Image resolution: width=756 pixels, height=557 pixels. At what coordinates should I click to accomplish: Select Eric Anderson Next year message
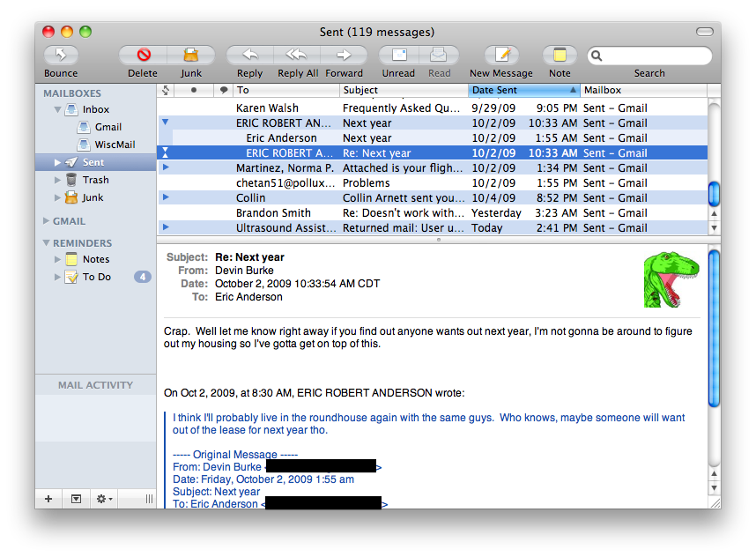[x=433, y=137]
